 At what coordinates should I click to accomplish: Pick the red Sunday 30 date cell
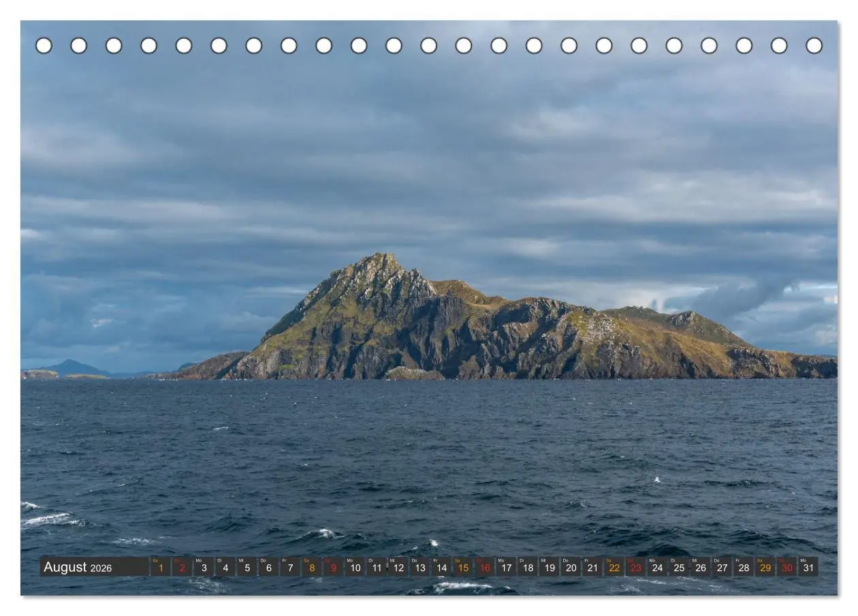pos(786,566)
